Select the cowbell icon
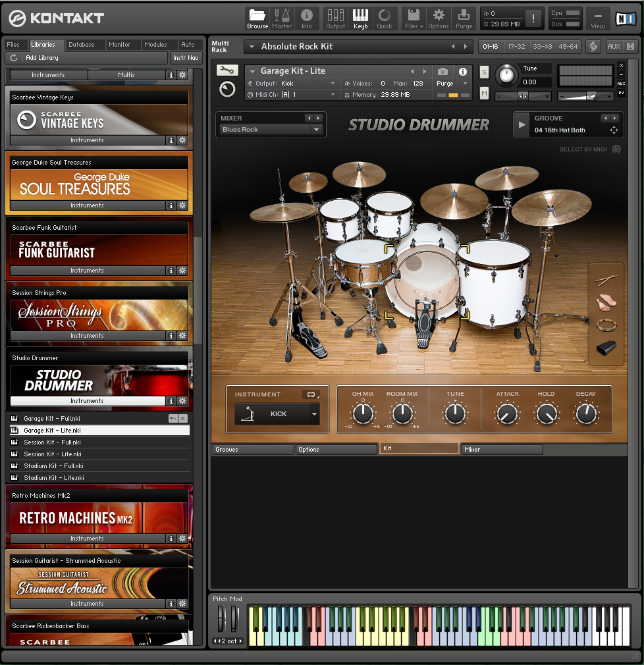 (606, 348)
